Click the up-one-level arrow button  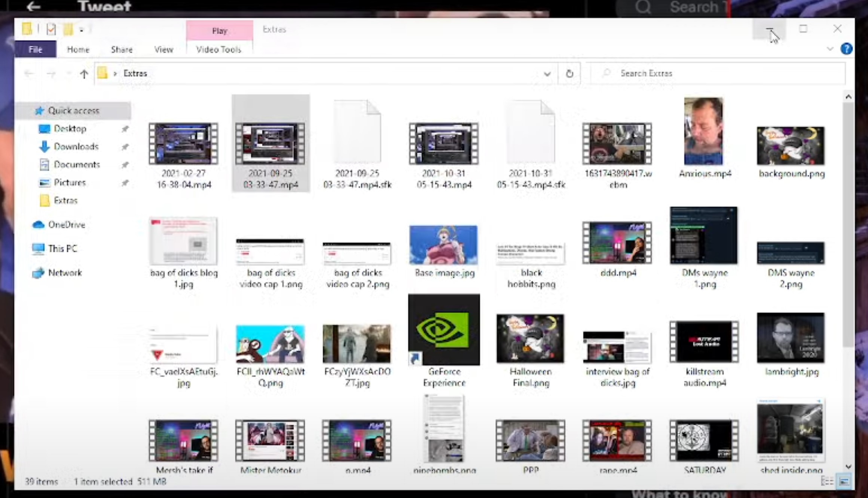coord(84,74)
